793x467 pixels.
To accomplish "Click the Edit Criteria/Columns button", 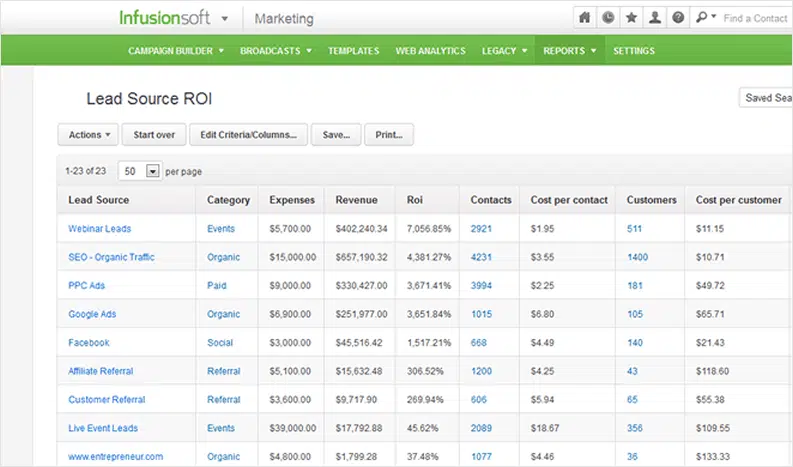I will 248,135.
